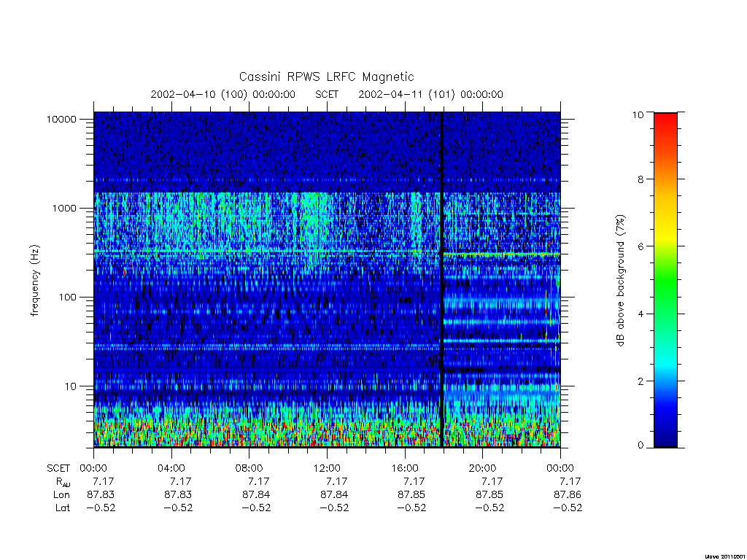Click the colorbar tick label "0"
The width and height of the screenshot is (747, 560).
point(640,446)
